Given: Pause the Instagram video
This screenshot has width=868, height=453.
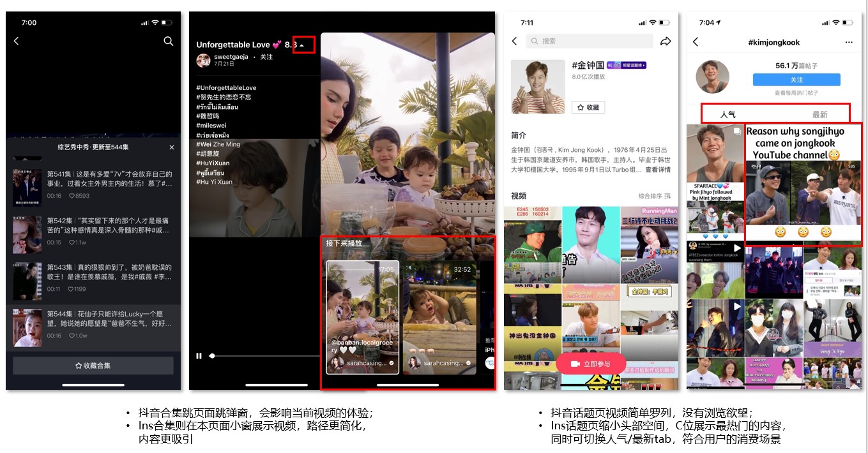Looking at the screenshot, I should (x=199, y=356).
